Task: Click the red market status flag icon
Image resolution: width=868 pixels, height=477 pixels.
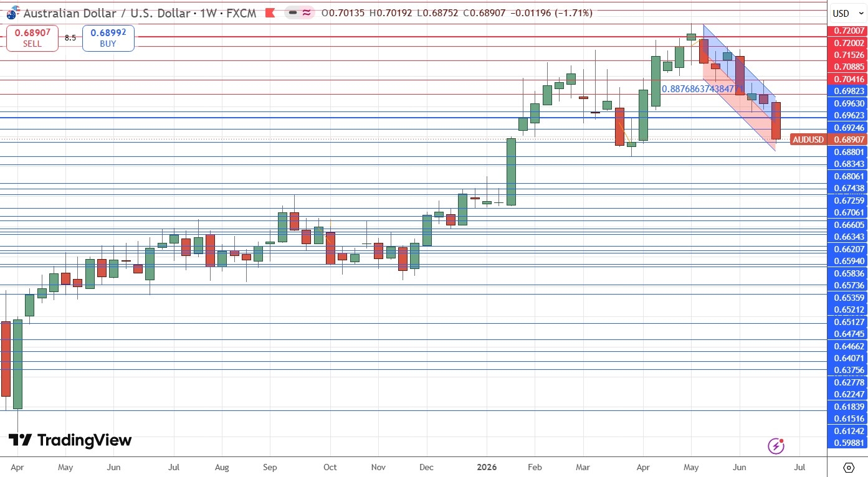Action: [x=269, y=12]
